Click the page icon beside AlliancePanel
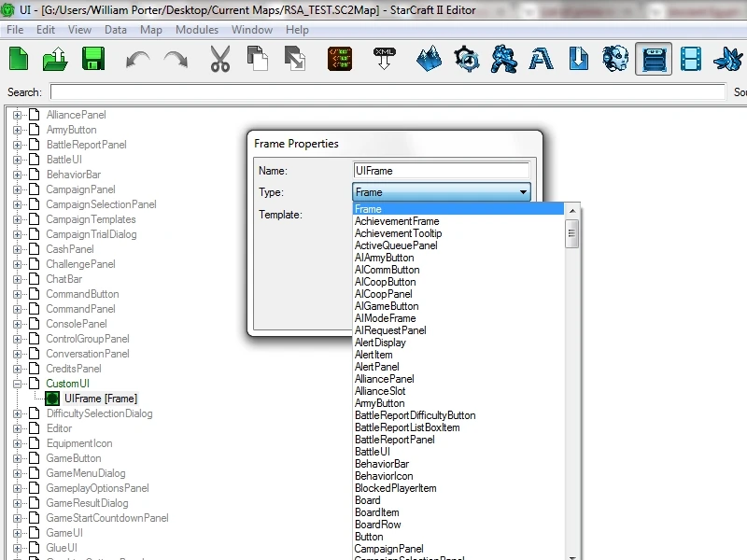 pos(34,115)
